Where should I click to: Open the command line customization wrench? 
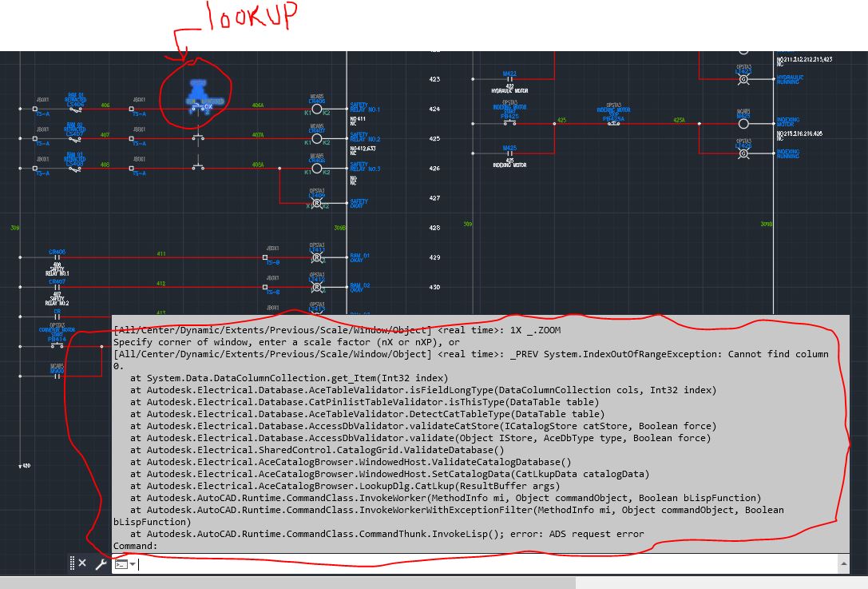click(101, 563)
